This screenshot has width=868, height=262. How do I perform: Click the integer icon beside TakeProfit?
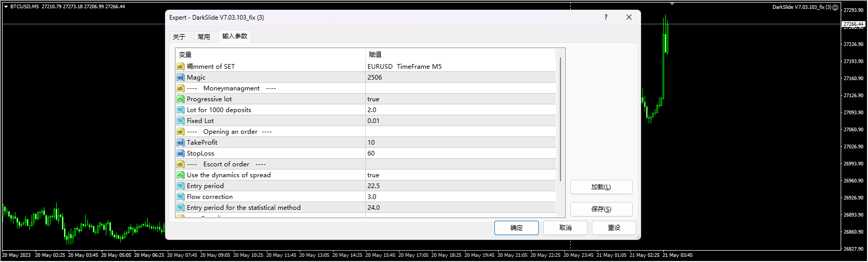(180, 143)
